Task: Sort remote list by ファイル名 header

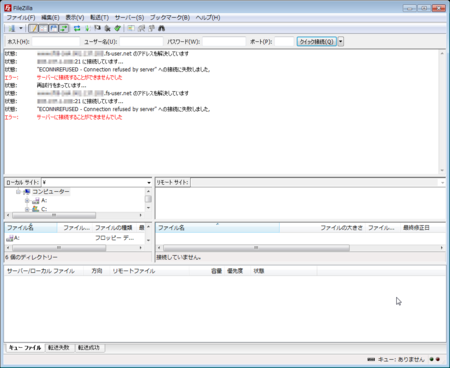Action: 218,228
